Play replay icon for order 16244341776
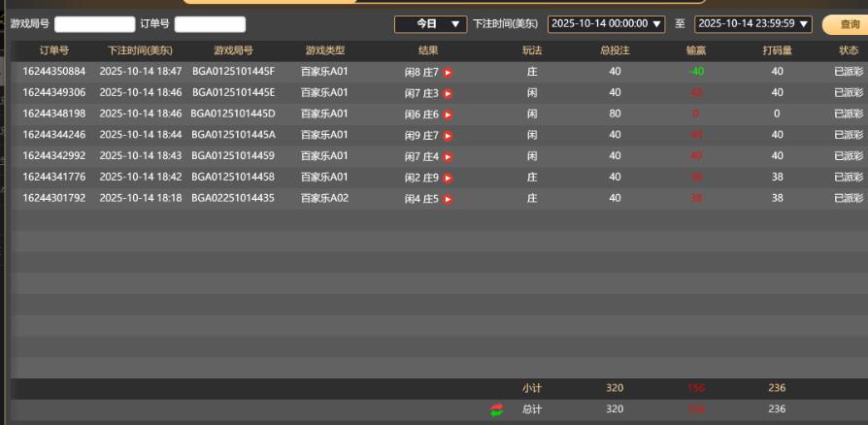The image size is (868, 425). point(448,178)
